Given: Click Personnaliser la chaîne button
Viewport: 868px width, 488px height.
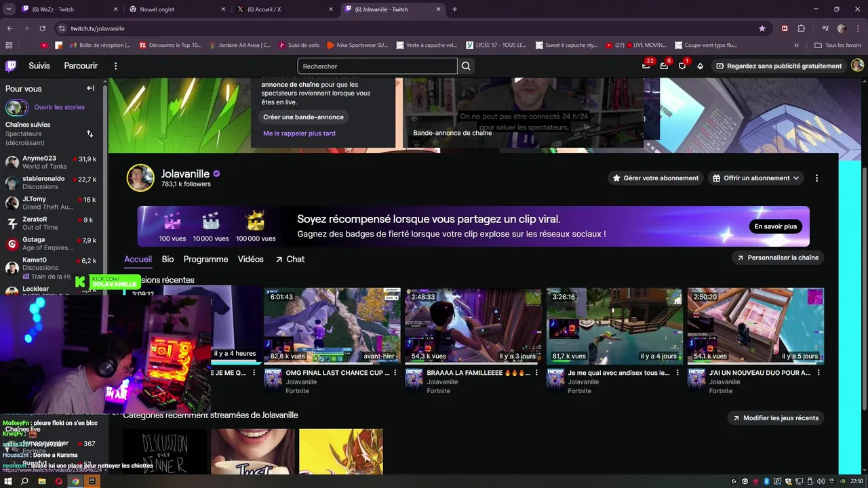Looking at the screenshot, I should pyautogui.click(x=777, y=258).
